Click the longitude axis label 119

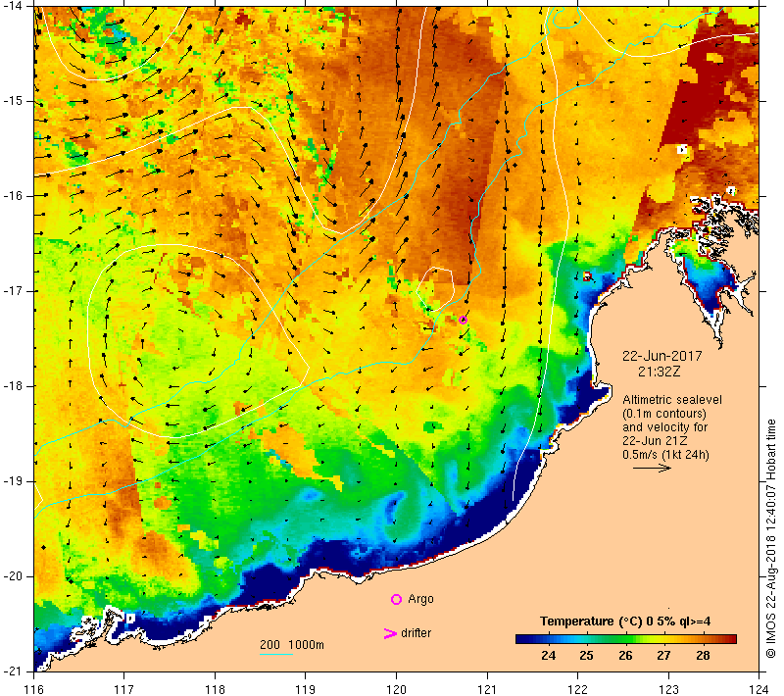(306, 689)
